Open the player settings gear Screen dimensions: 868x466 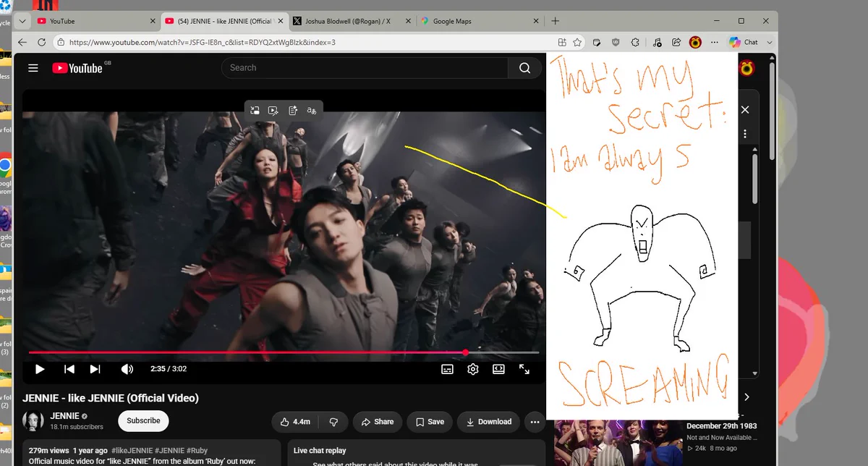473,369
